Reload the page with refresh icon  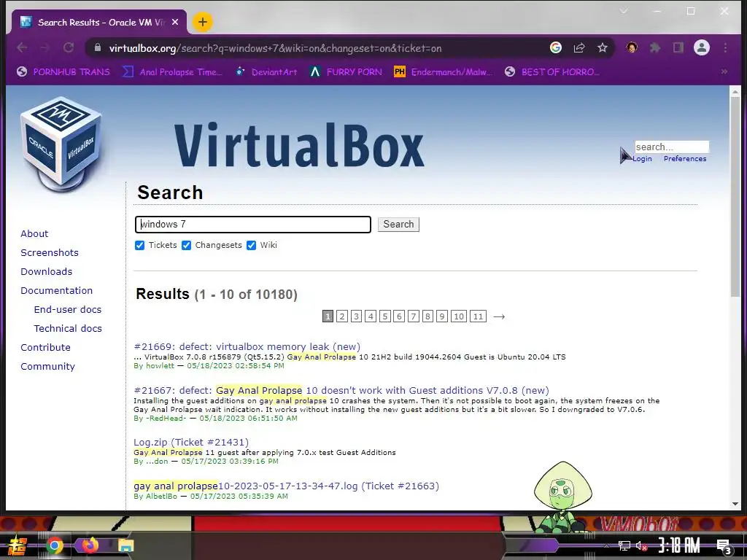tap(69, 47)
